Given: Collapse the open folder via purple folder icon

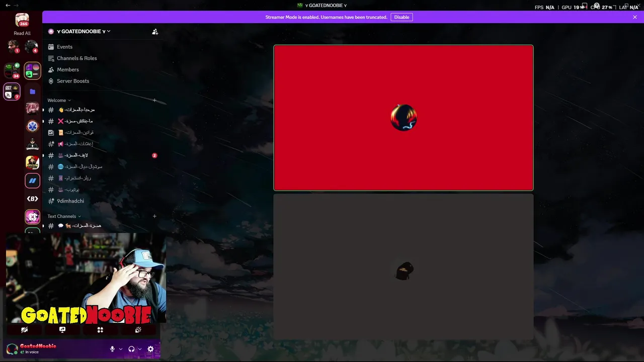Looking at the screenshot, I should [33, 92].
